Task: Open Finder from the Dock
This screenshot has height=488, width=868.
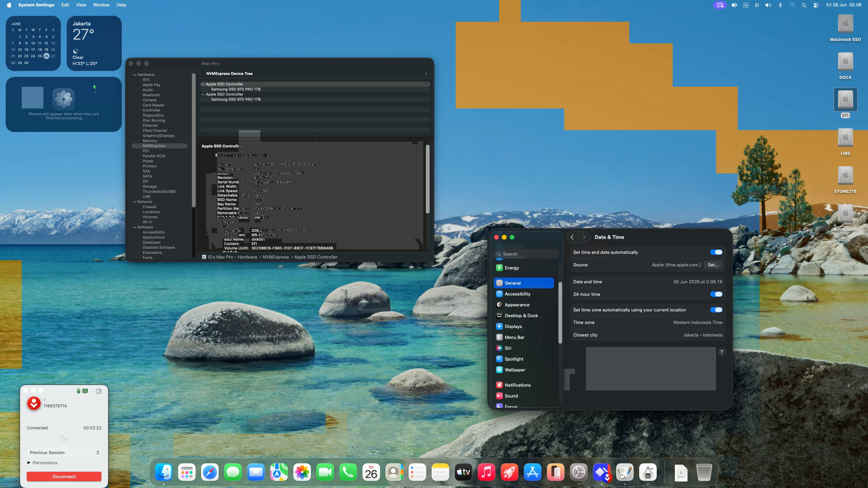Action: (164, 472)
